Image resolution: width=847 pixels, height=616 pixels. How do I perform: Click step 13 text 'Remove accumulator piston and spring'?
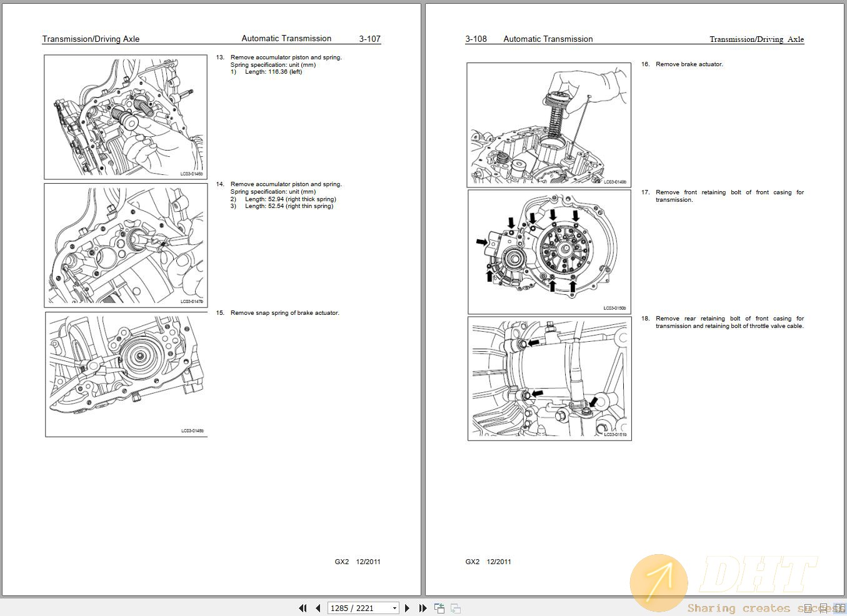click(x=286, y=57)
